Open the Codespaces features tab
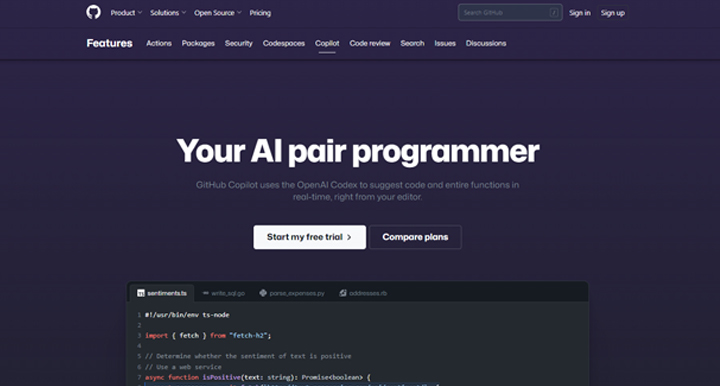 pos(284,43)
